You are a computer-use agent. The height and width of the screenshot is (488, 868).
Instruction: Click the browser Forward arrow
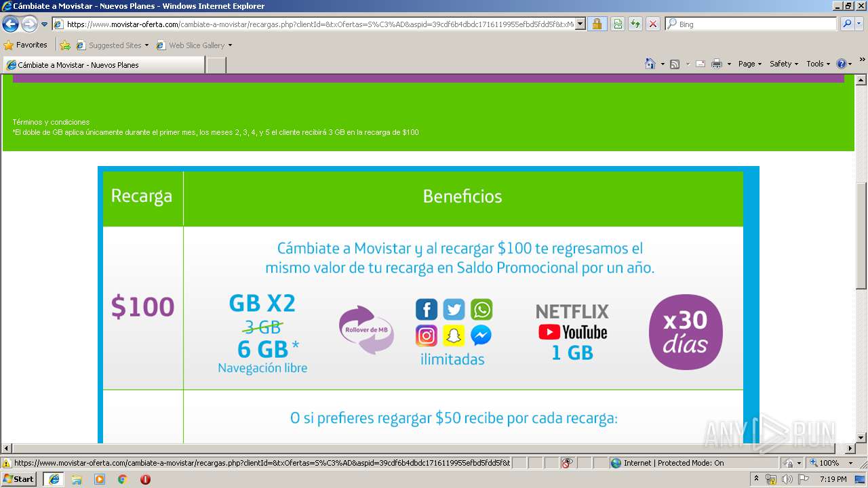(29, 24)
